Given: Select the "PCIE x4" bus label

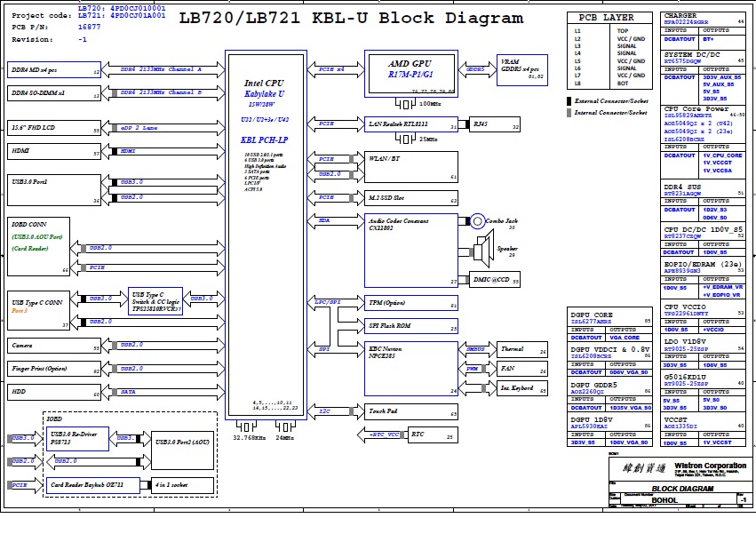Looking at the screenshot, I should point(331,69).
